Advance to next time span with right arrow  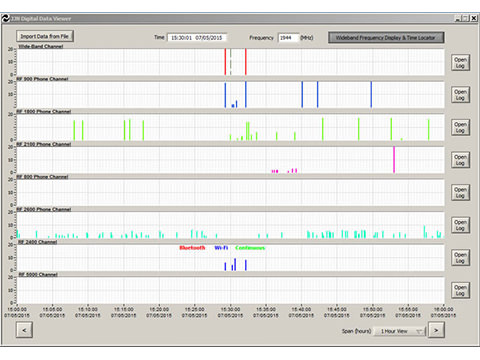[x=436, y=330]
